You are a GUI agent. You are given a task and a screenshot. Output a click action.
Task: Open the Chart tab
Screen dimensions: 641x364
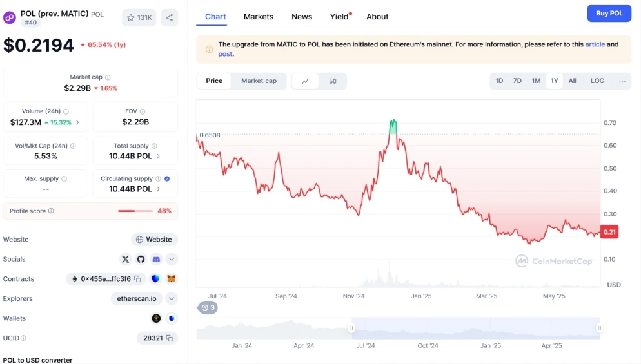pyautogui.click(x=215, y=17)
